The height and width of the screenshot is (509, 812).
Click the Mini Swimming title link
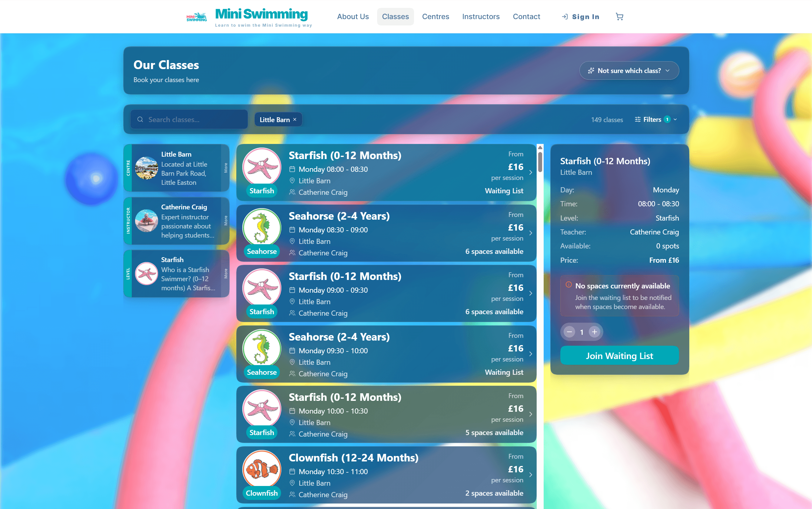coord(261,14)
